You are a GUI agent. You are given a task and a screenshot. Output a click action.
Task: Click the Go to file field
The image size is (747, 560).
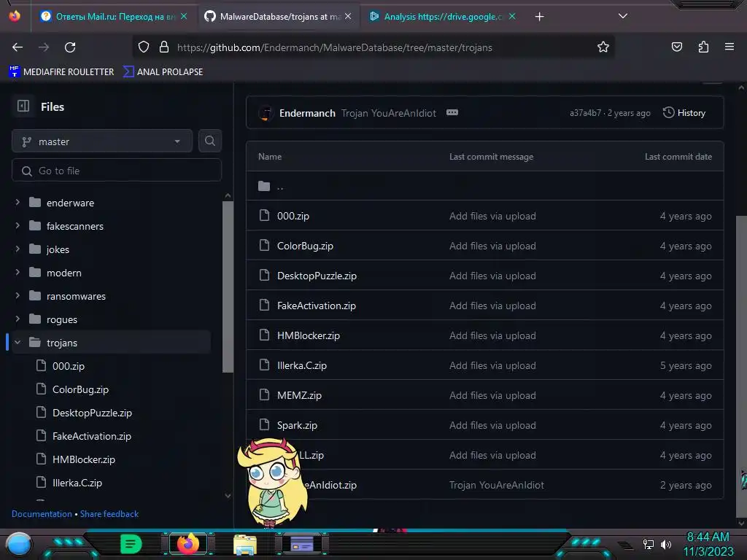(x=116, y=171)
